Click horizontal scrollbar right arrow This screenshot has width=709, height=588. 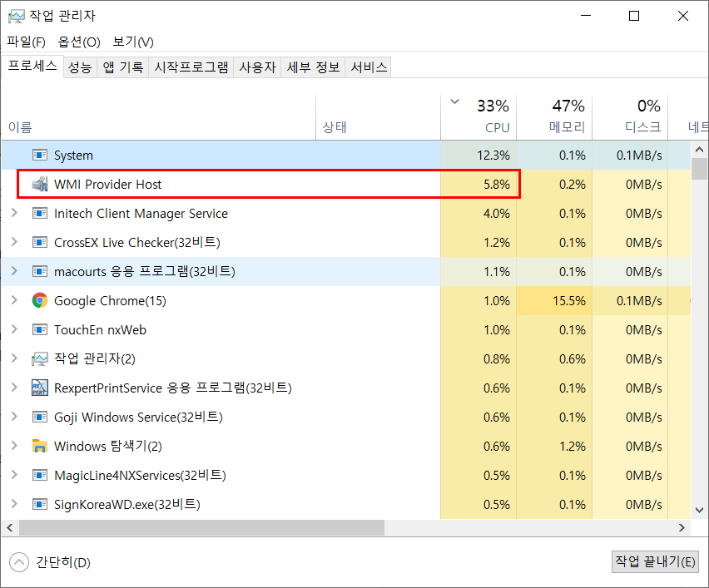[x=682, y=527]
